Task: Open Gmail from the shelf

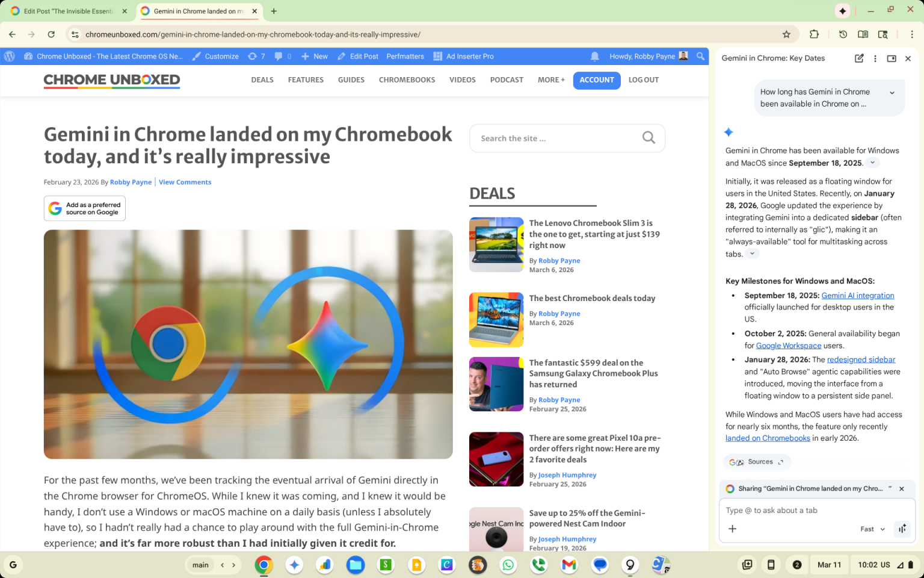Action: 569,565
